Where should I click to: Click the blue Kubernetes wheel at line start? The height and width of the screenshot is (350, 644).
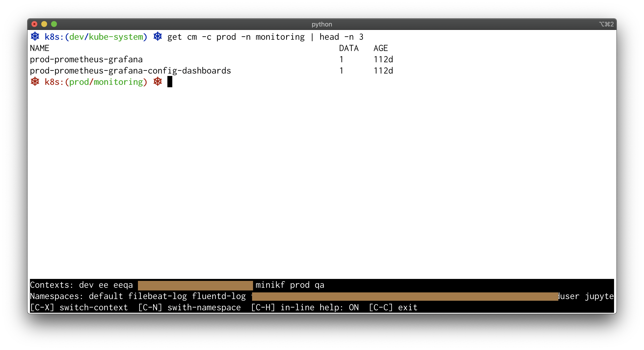pyautogui.click(x=35, y=37)
